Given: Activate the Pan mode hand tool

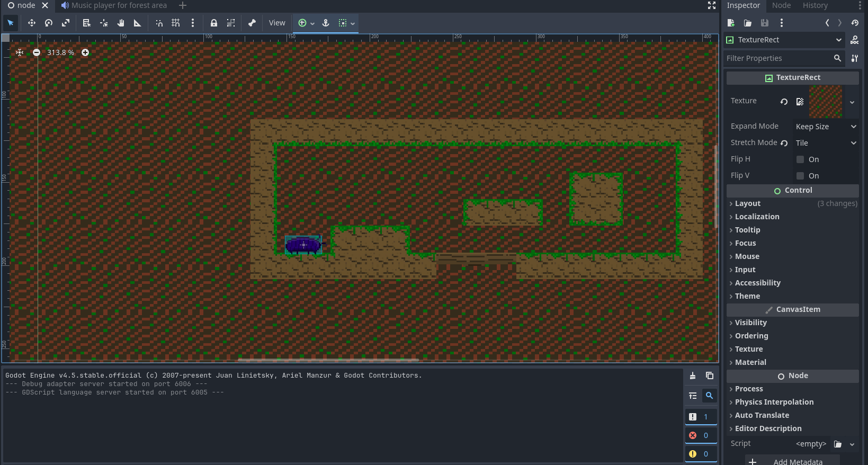Looking at the screenshot, I should tap(121, 23).
